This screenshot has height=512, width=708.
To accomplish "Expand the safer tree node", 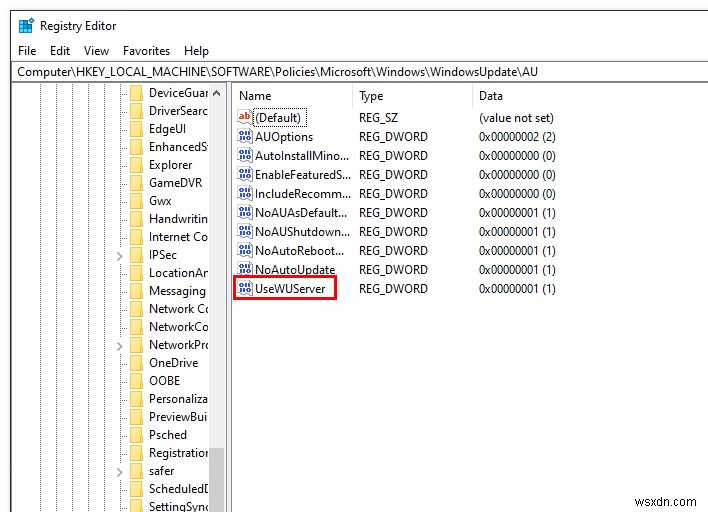I will [x=120, y=472].
